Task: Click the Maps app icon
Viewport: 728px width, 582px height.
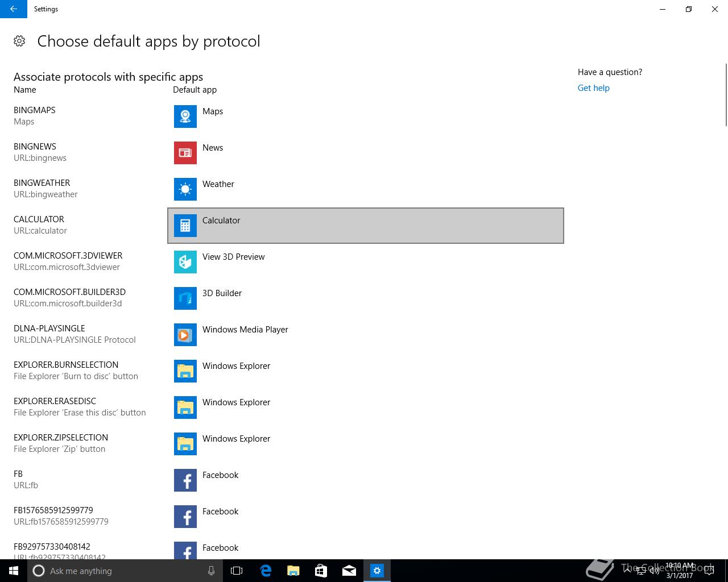Action: (185, 117)
